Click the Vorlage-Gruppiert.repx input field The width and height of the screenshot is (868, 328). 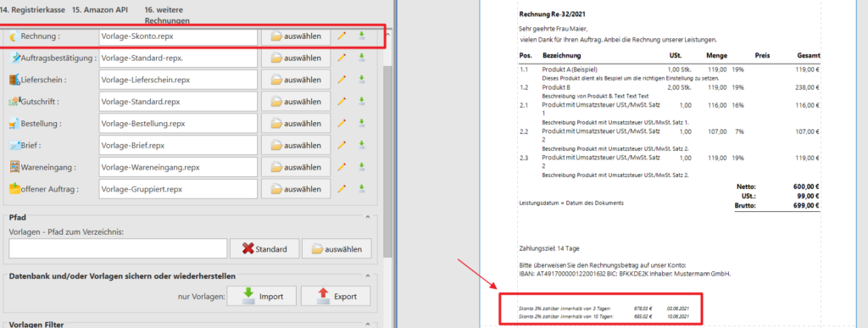(x=178, y=189)
